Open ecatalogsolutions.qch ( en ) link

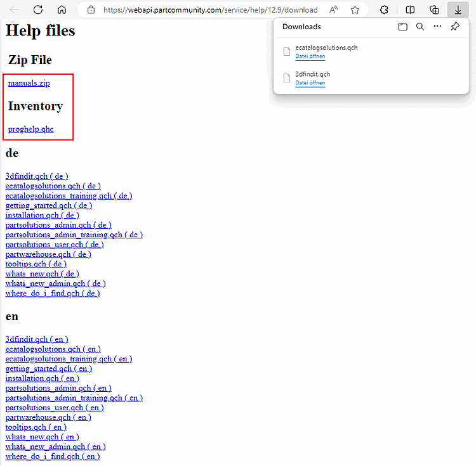[53, 349]
